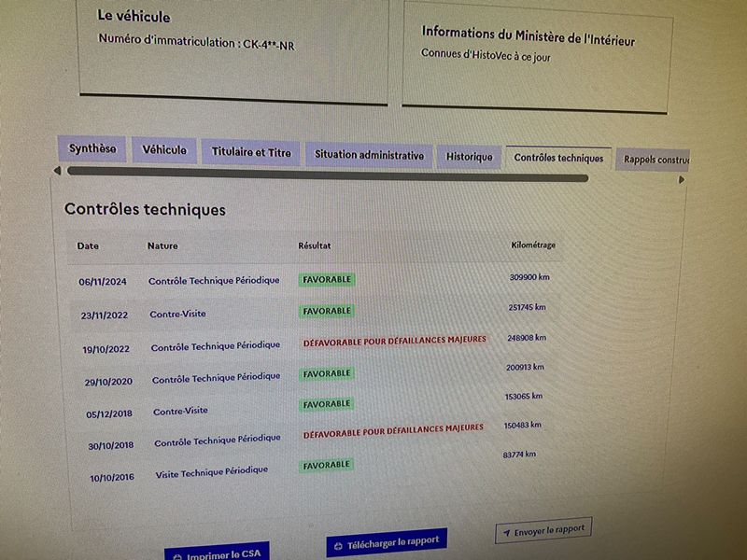Click the Kilométrage column header

pyautogui.click(x=533, y=245)
